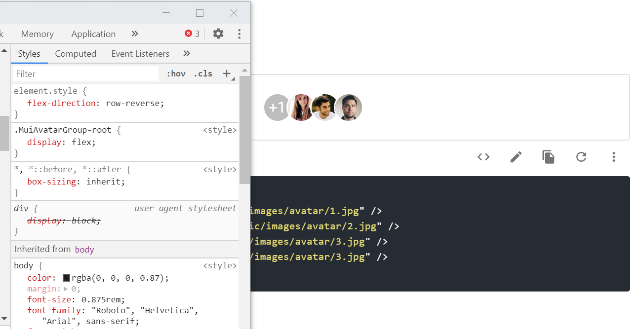Open the demo's three-dot options menu
644x329 pixels.
(x=614, y=157)
